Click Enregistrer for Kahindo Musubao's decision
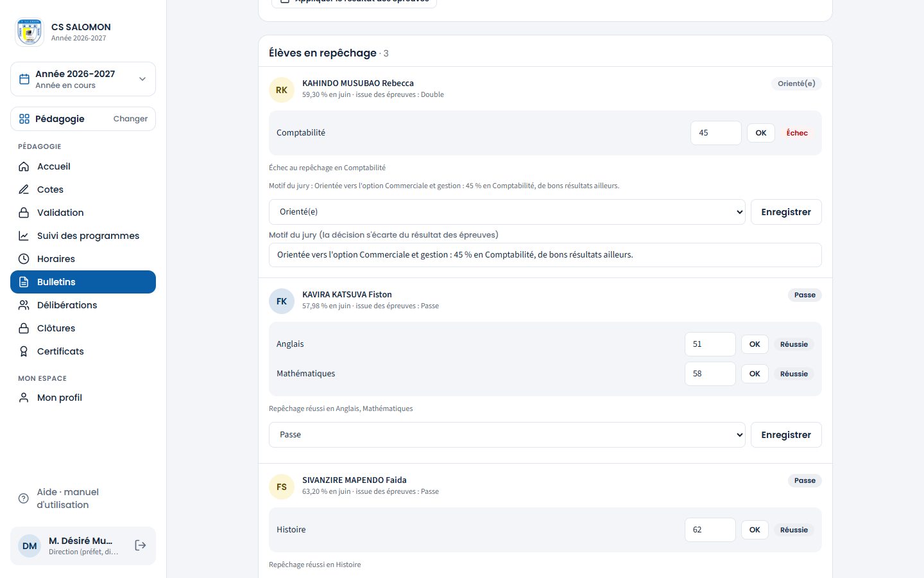Screen dimensions: 924x578 (786, 212)
